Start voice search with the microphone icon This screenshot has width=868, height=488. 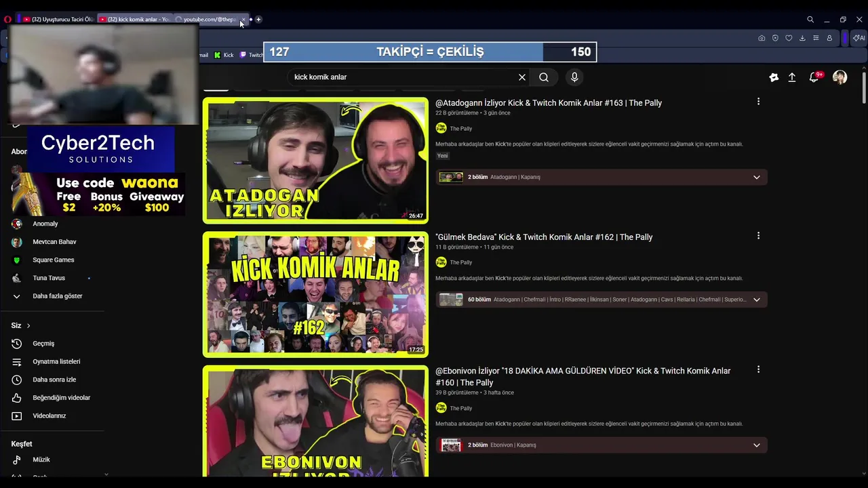pyautogui.click(x=574, y=77)
